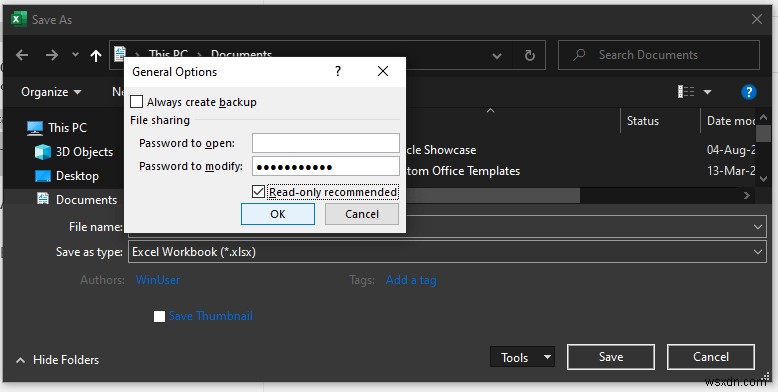Open the Organize menu

click(51, 92)
